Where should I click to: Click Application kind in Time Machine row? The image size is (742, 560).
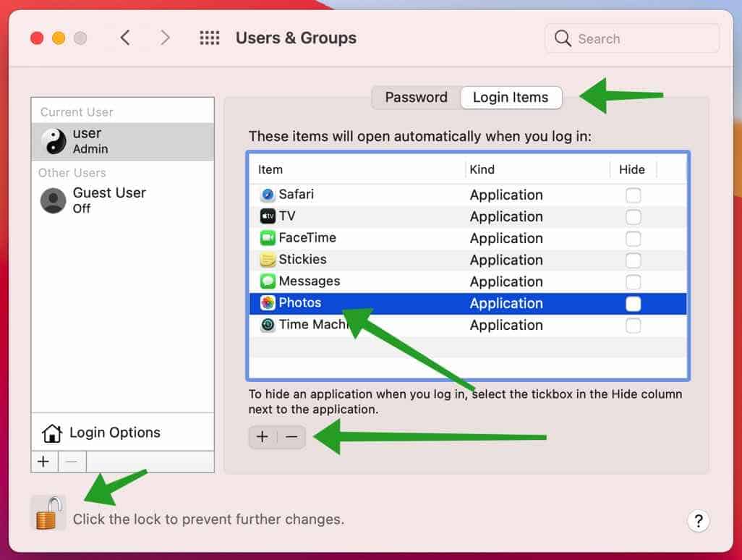click(x=506, y=326)
